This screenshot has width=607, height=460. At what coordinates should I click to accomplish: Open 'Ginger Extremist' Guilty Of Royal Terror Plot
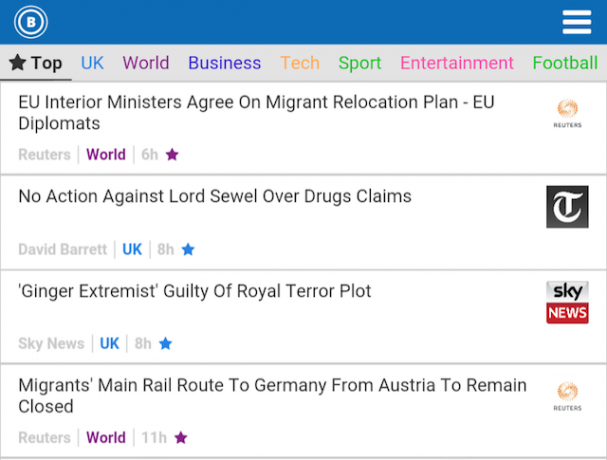(x=195, y=291)
